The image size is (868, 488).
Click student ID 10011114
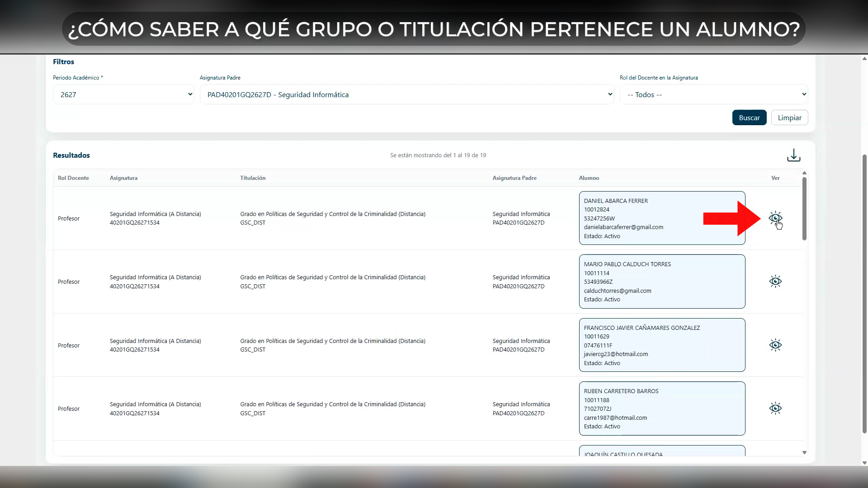597,273
